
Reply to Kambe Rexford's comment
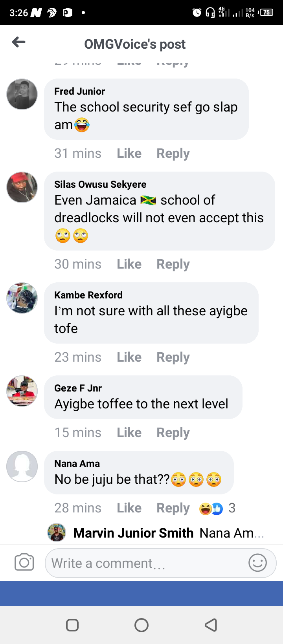[173, 357]
